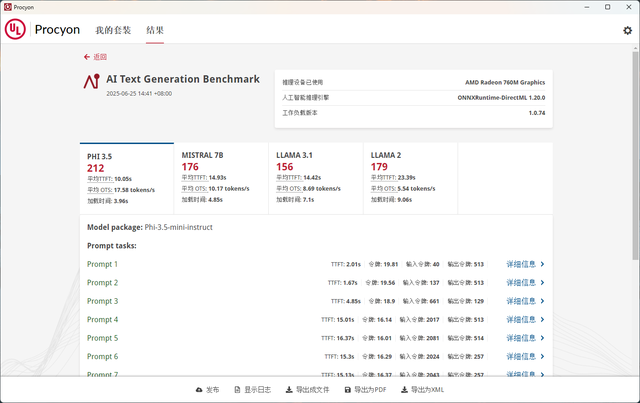Screen dimensions: 640x403
Task: Expand Prompt 2 details chevron
Action: pyautogui.click(x=543, y=283)
